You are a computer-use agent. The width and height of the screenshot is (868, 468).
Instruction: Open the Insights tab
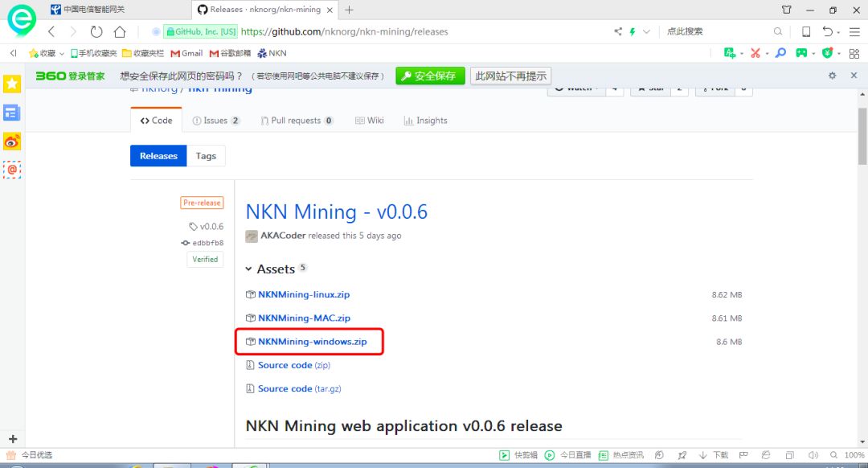tap(425, 120)
